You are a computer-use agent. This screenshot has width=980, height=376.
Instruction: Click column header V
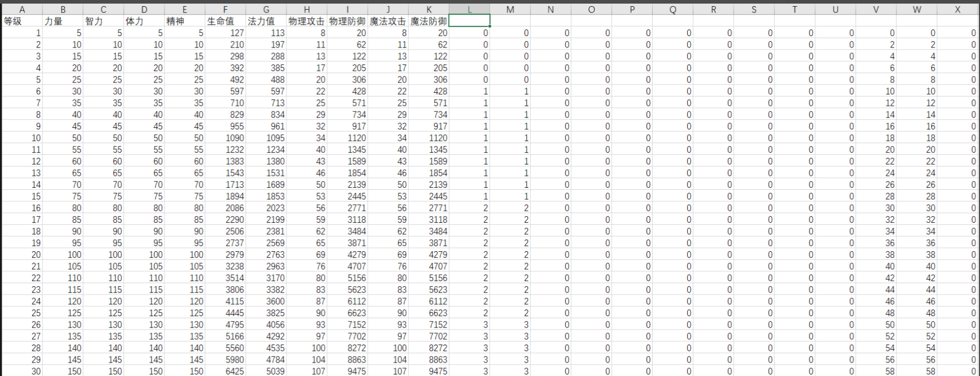876,9
